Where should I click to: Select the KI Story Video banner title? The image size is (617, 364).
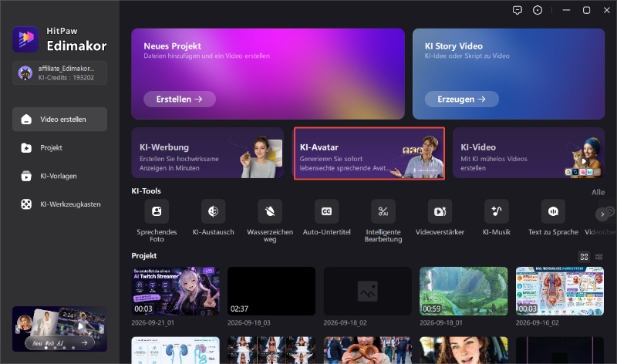click(453, 46)
